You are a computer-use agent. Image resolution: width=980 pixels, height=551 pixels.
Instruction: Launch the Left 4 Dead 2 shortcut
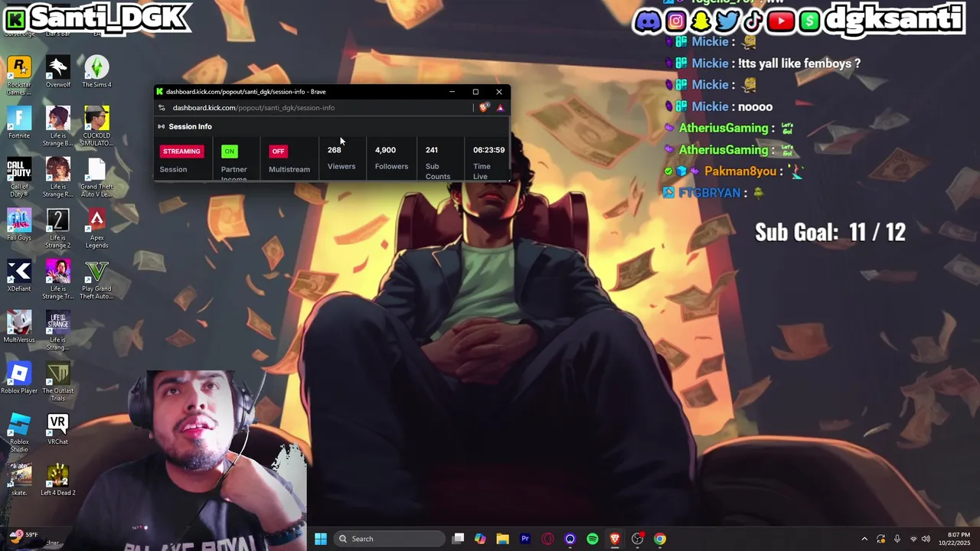pyautogui.click(x=57, y=481)
